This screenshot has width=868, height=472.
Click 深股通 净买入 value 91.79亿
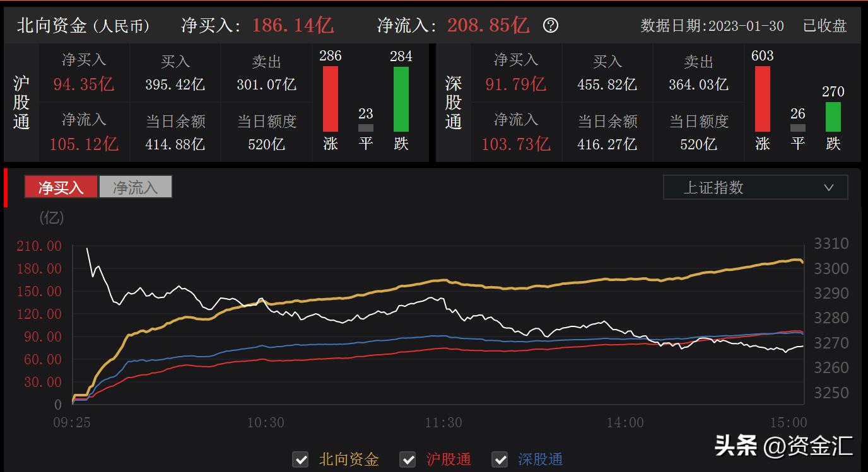pos(515,84)
